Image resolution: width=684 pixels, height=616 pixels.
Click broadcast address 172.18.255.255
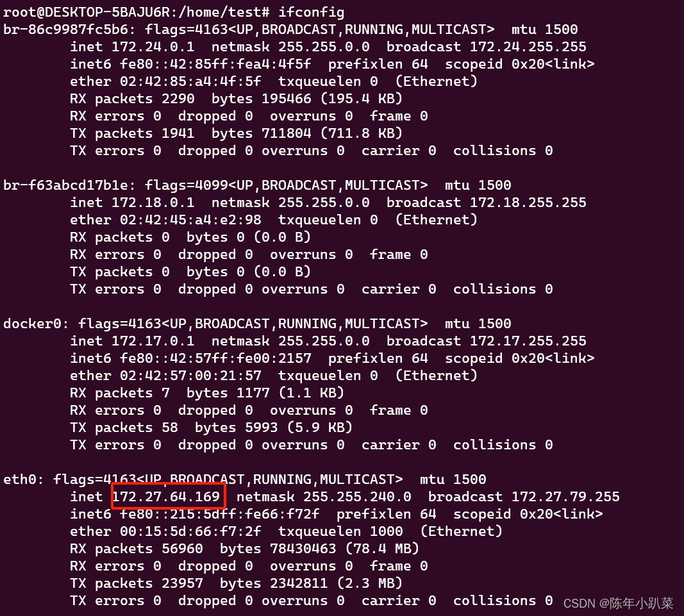(528, 203)
